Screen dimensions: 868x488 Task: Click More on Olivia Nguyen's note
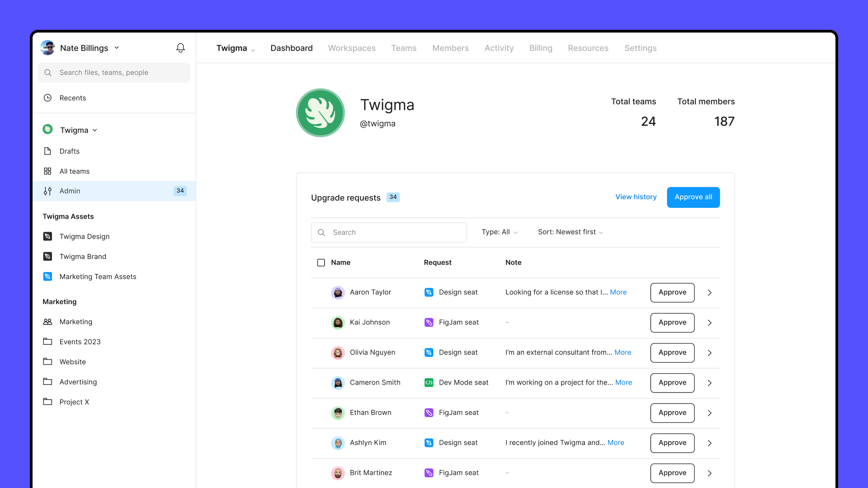(623, 352)
